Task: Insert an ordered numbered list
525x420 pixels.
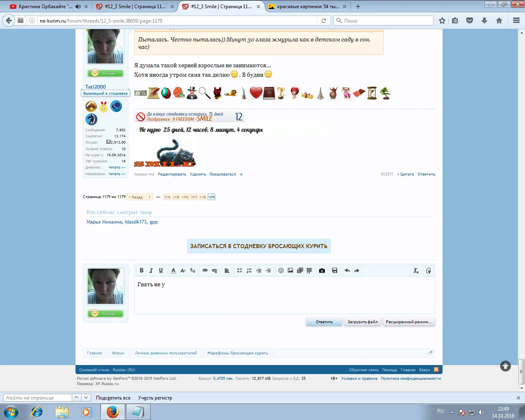Action: click(x=249, y=271)
